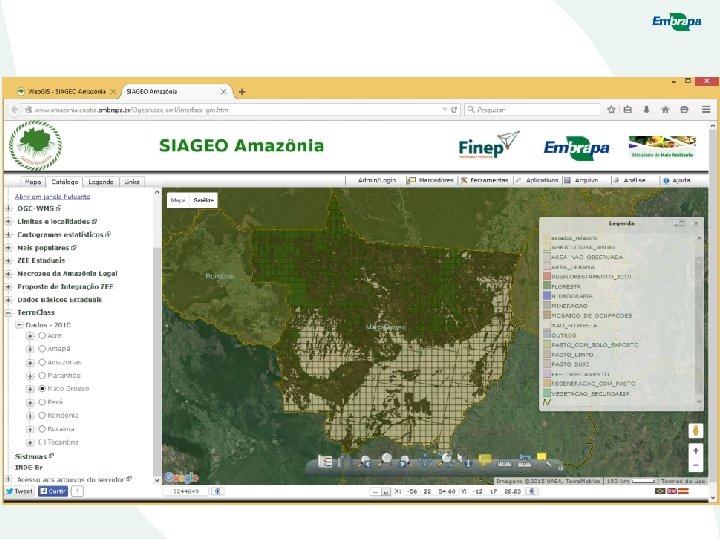Screen dimensions: 720x540
Task: Collapse the TerraClass node
Action: tap(8, 313)
